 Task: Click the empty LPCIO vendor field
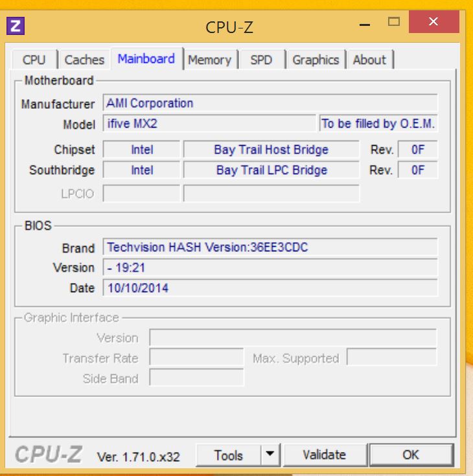tap(141, 194)
